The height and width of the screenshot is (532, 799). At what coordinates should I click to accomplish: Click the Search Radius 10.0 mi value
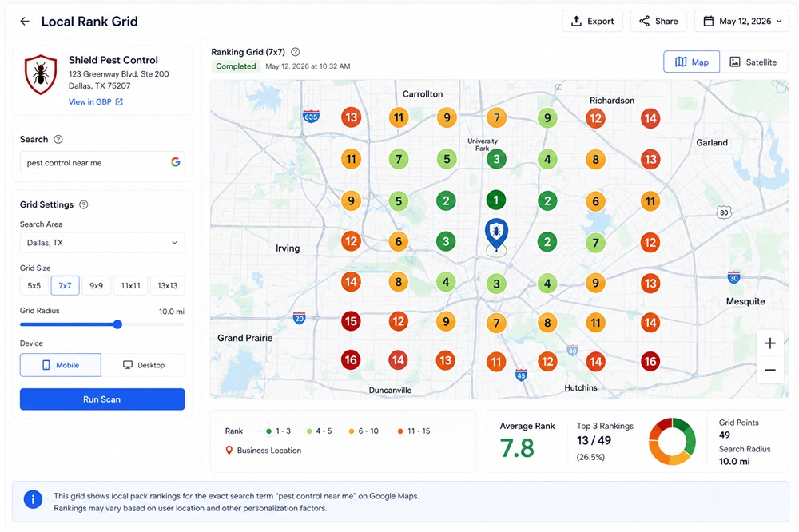point(734,462)
